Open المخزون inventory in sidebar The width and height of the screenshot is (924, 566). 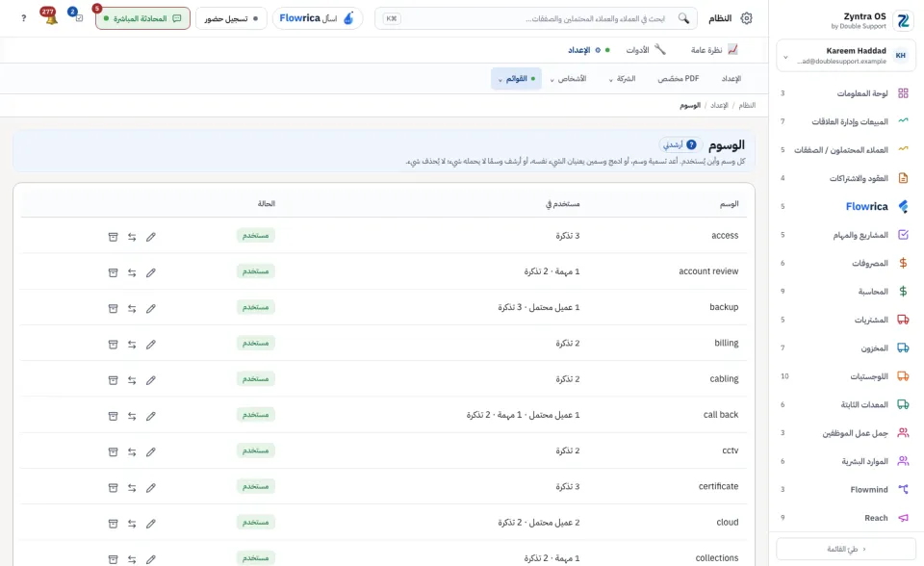coord(844,347)
